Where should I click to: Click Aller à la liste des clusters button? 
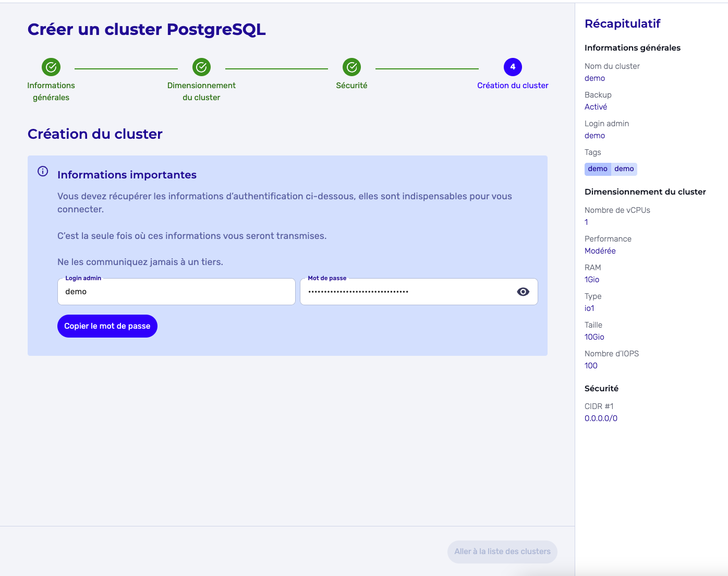(x=502, y=551)
